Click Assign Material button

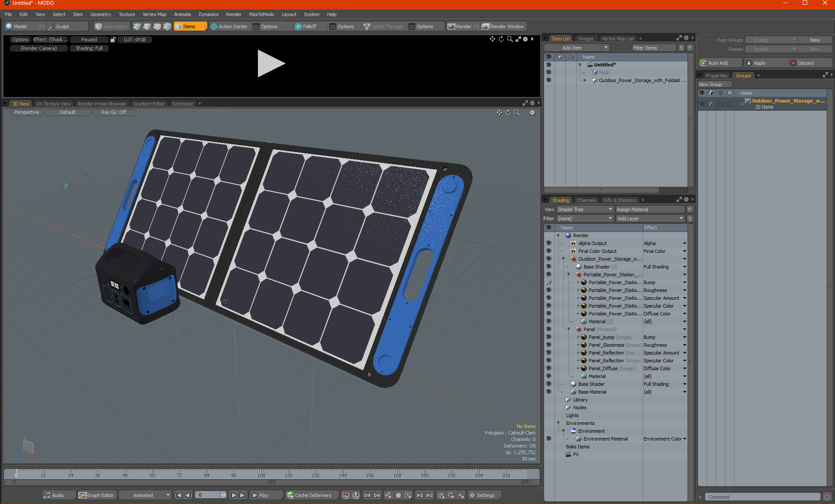pos(650,209)
